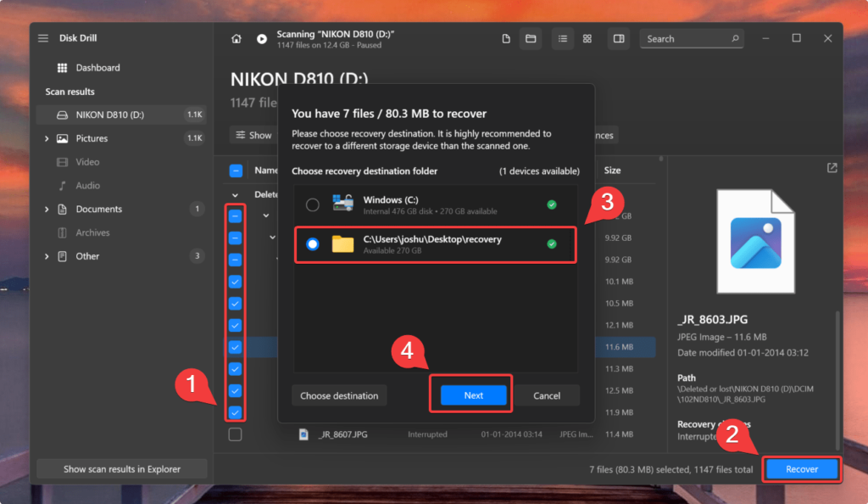Screen dimensions: 868x504
Task: Open the preview in external viewer icon
Action: [x=832, y=168]
